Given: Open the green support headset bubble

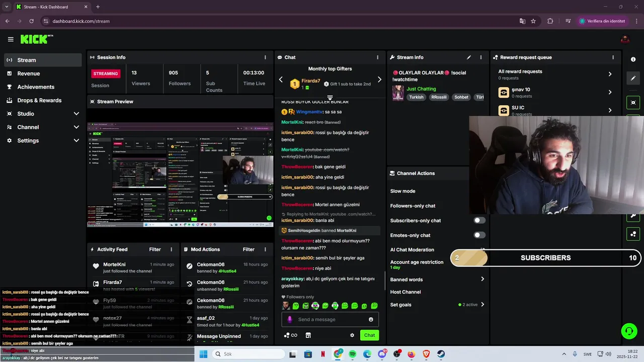Looking at the screenshot, I should pyautogui.click(x=629, y=331).
